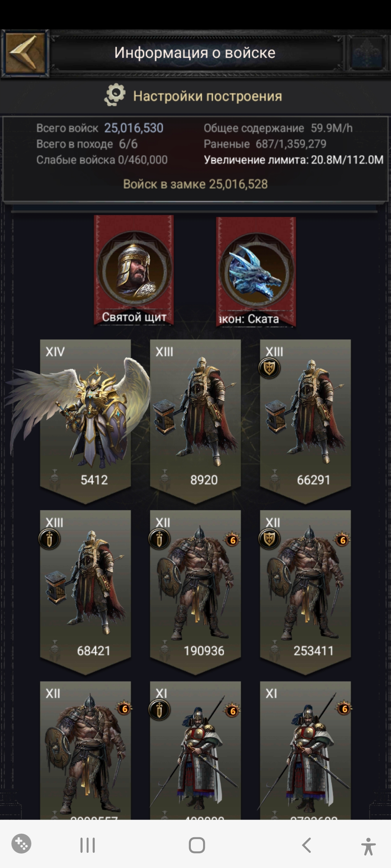Image resolution: width=391 pixels, height=868 pixels.
Task: Open tier XIV winged angel troop card
Action: 85,420
